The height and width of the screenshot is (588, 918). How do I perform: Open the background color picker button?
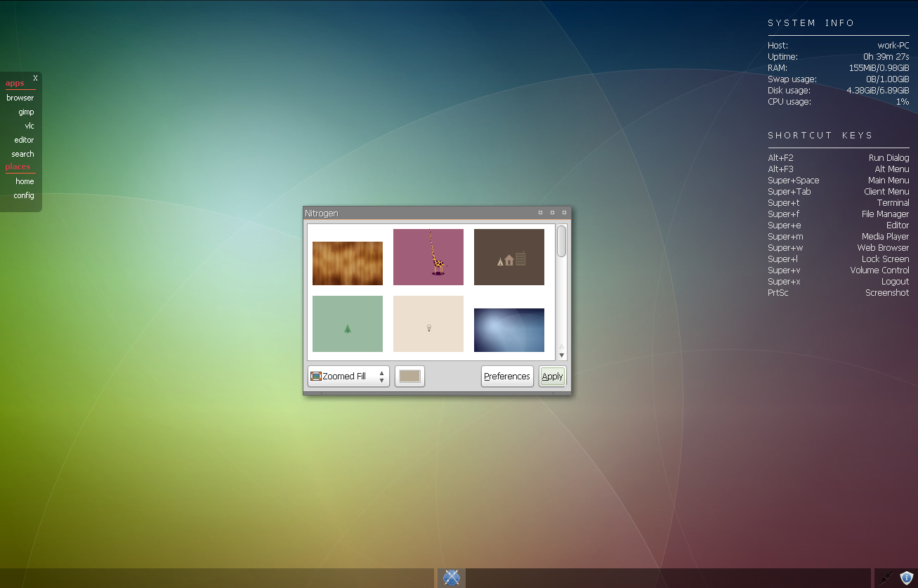tap(409, 377)
